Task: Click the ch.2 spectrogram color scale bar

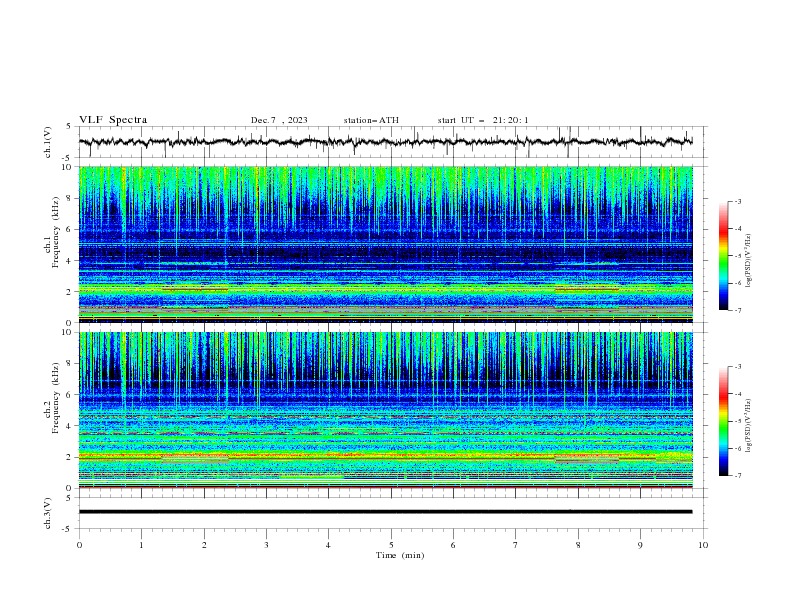Action: click(x=723, y=421)
